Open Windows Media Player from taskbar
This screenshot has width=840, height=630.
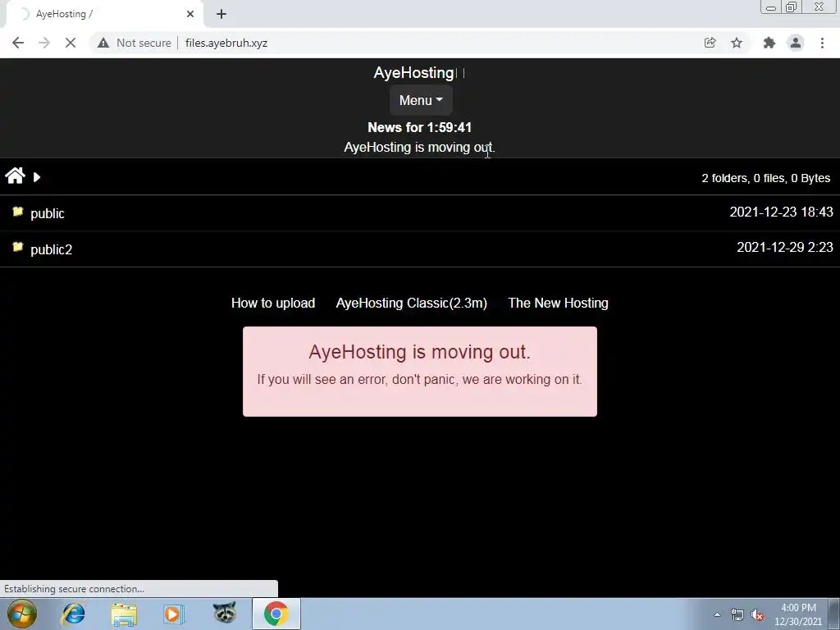174,614
